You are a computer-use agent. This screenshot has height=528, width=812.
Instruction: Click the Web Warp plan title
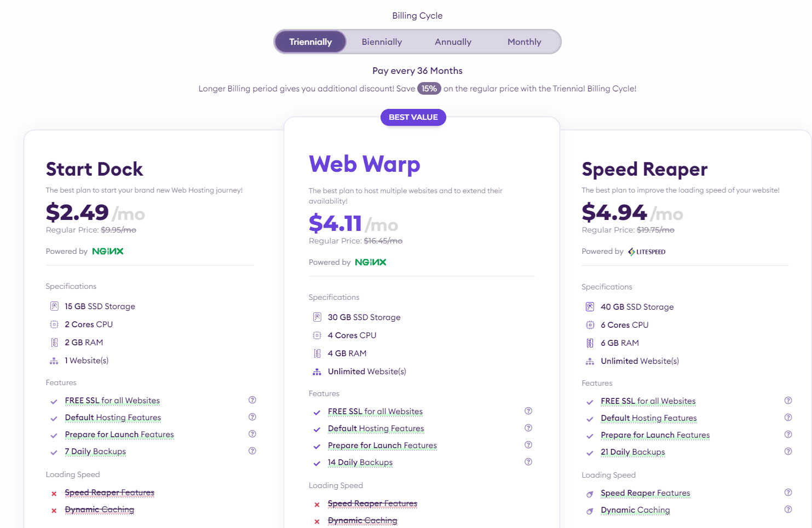pyautogui.click(x=365, y=164)
